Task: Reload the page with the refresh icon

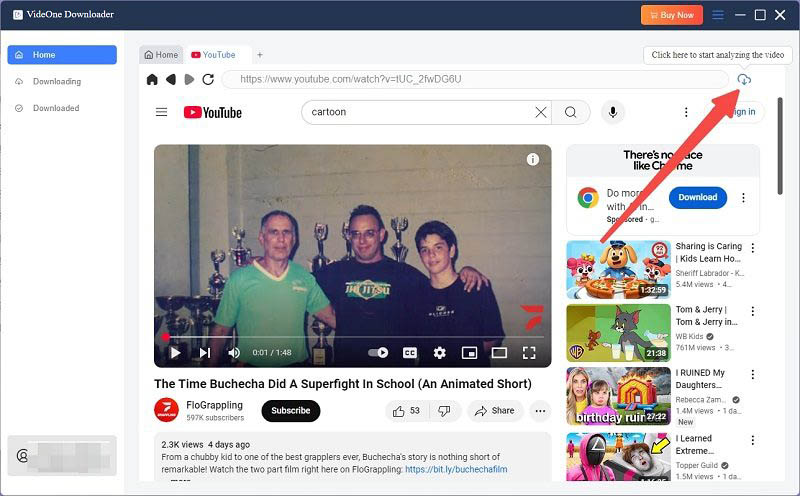Action: tap(208, 79)
